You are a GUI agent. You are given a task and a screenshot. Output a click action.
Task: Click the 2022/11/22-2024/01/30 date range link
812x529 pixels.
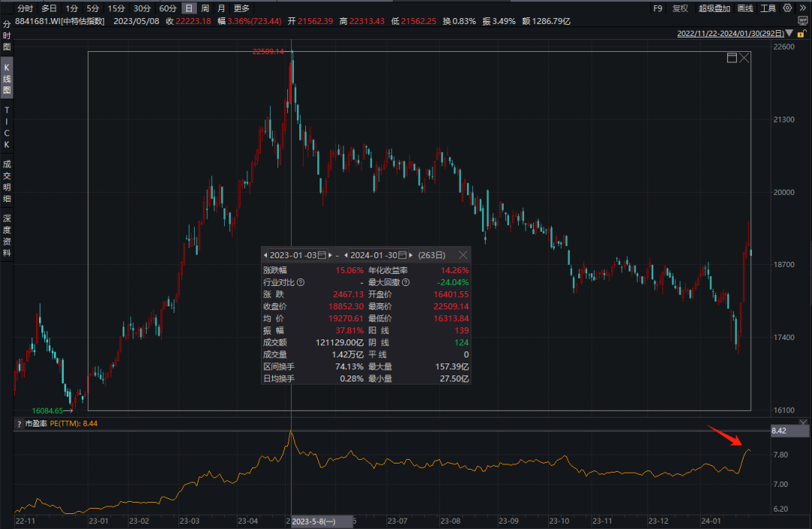(x=729, y=34)
